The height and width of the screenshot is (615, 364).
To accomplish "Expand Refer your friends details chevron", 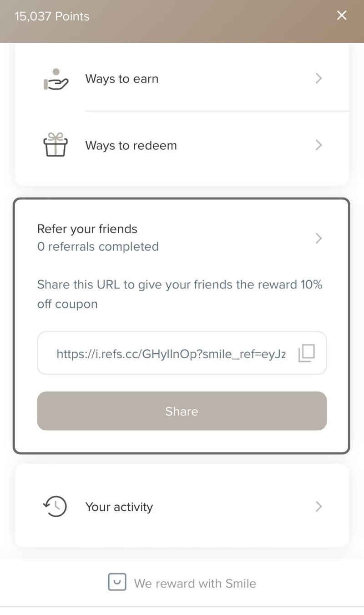I will click(x=319, y=238).
